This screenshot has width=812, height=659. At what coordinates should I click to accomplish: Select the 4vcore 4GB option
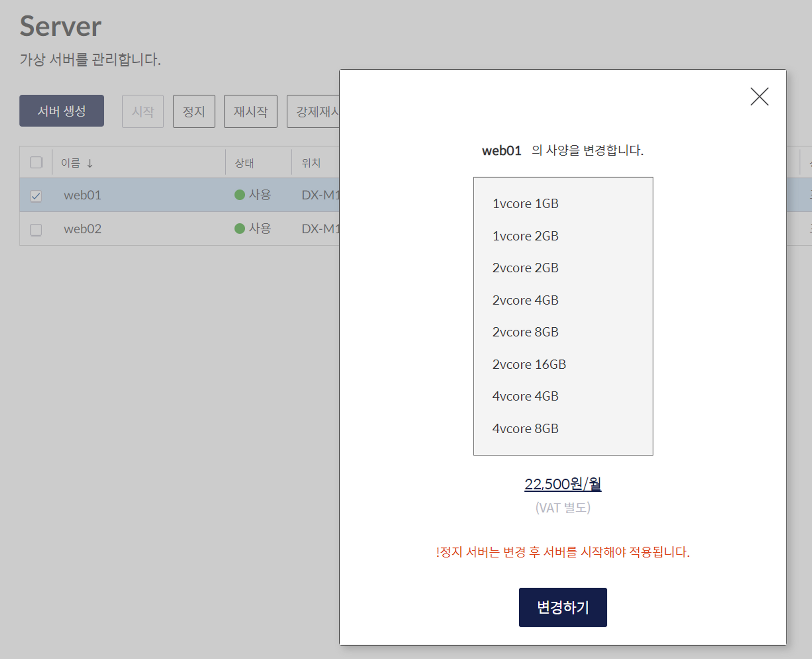(525, 396)
